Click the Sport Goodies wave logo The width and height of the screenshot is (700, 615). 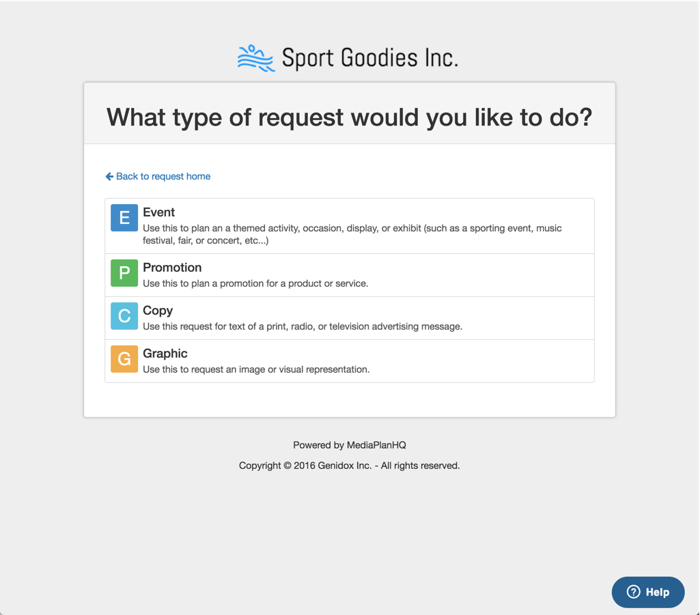(x=255, y=59)
